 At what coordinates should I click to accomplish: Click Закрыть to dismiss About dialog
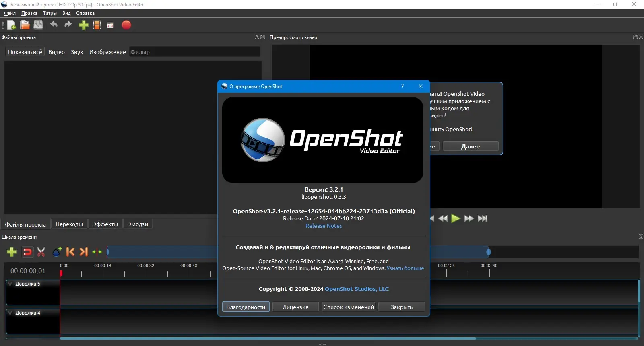402,307
